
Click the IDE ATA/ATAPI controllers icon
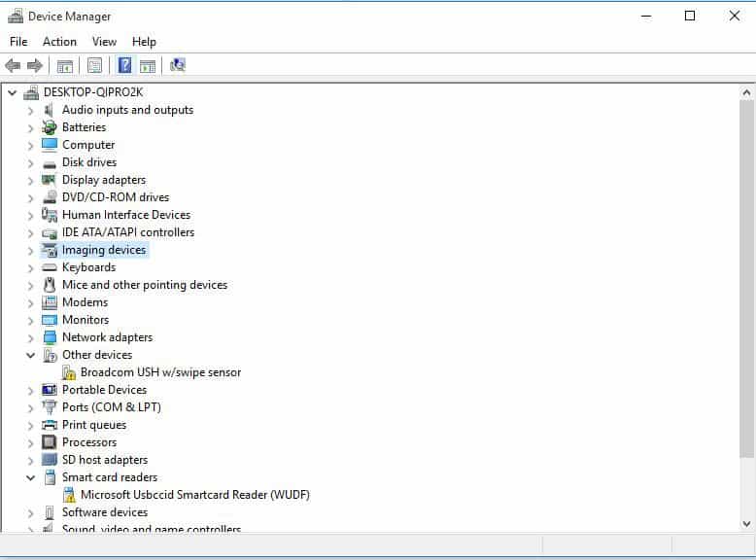coord(50,233)
